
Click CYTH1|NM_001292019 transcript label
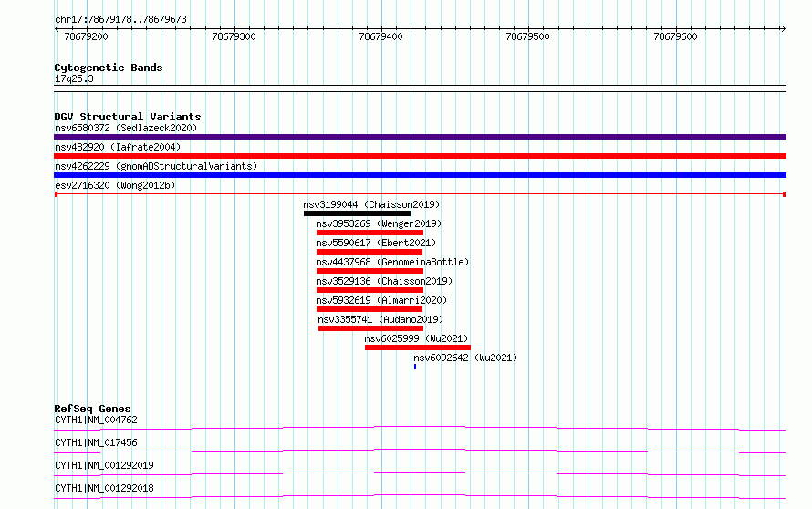pos(104,465)
